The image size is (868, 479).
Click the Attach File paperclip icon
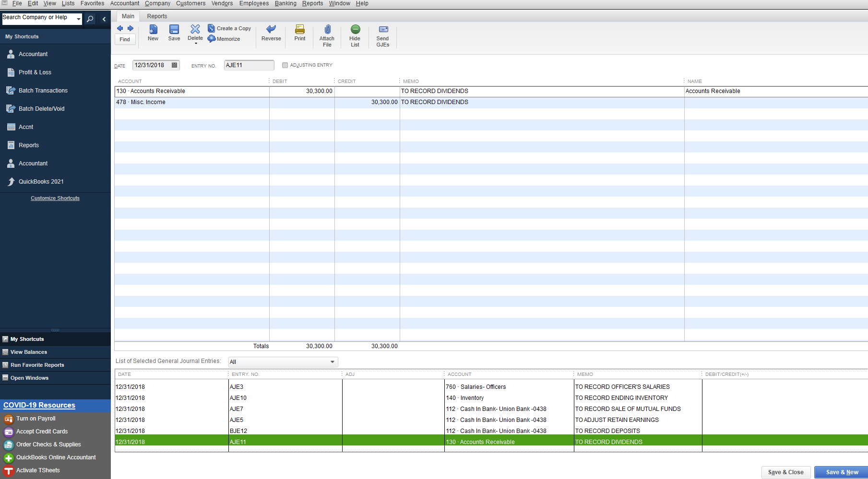click(327, 30)
